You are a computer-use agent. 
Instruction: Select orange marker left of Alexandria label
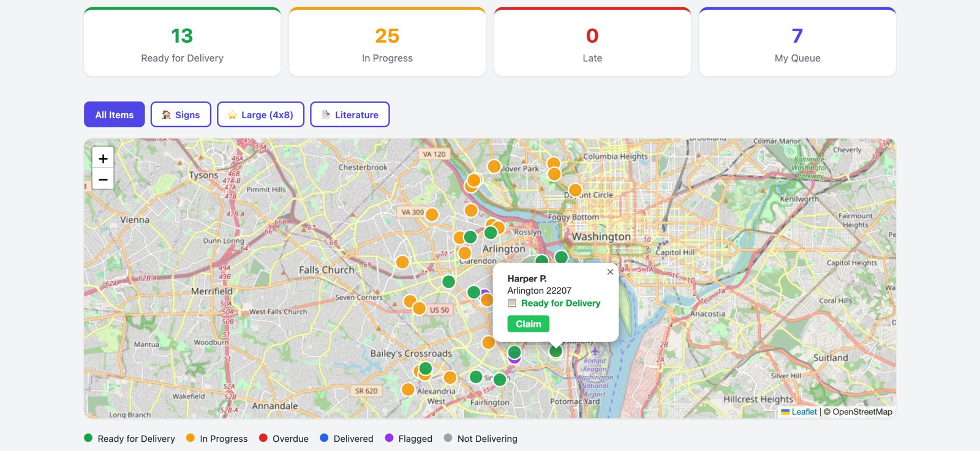(408, 389)
